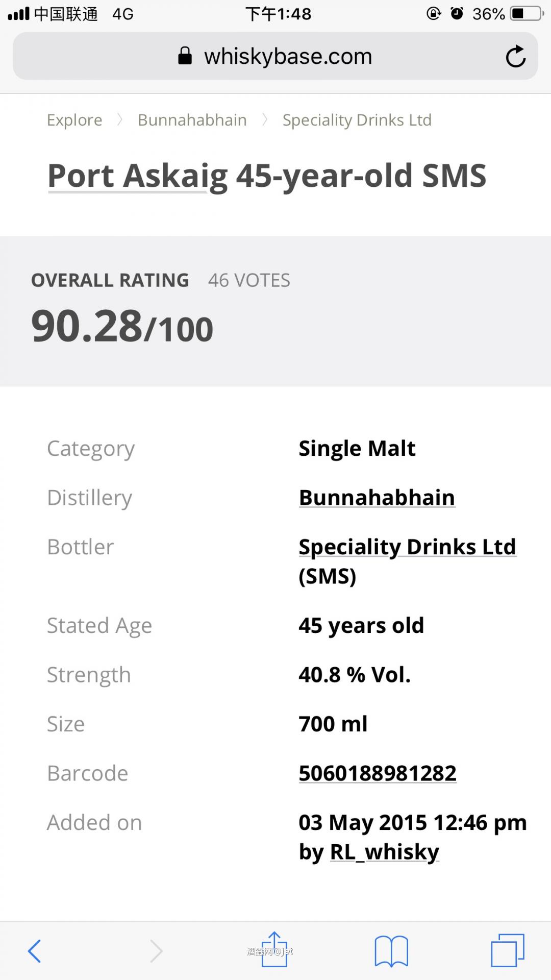Open RL_whisky user profile
The height and width of the screenshot is (980, 551).
(385, 852)
